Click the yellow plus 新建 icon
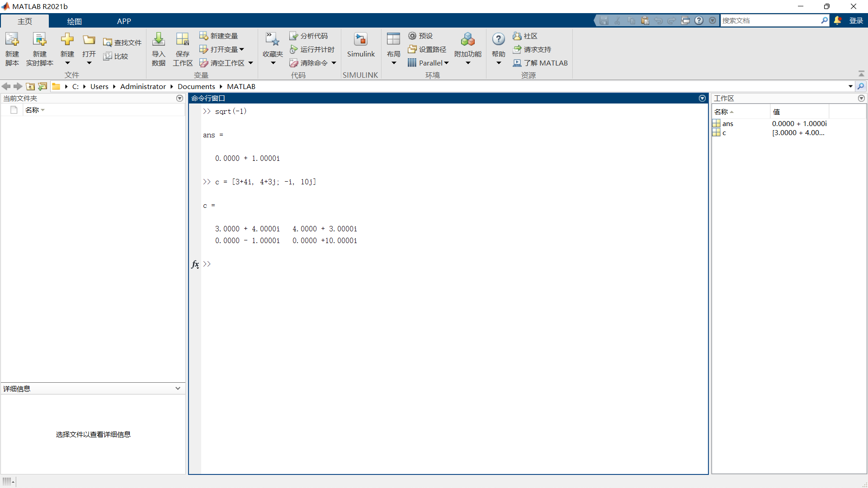The height and width of the screenshot is (488, 868). click(x=67, y=40)
